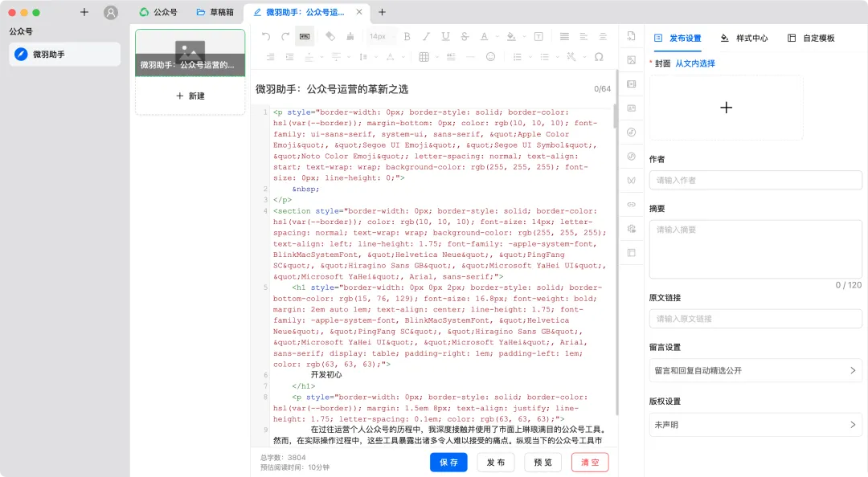Align text to the left

[x=583, y=36]
